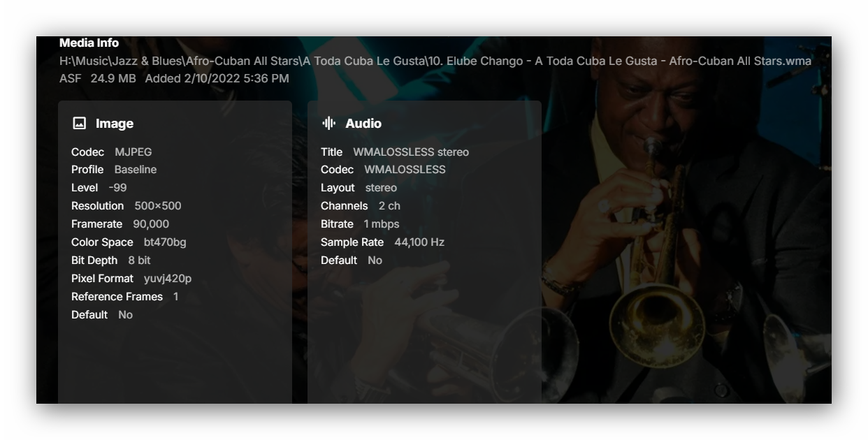868x440 pixels.
Task: Select the Audio Codec WMALOSSLESS value
Action: pos(405,170)
